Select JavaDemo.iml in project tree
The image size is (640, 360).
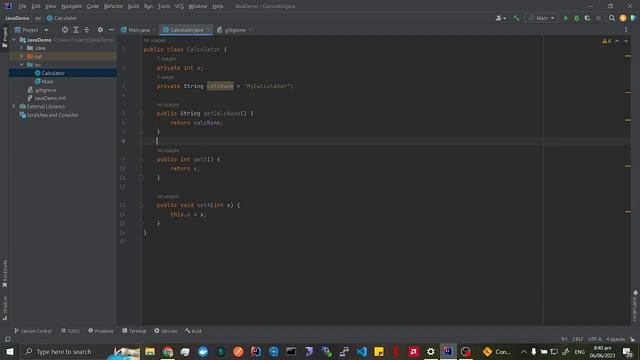[x=50, y=98]
